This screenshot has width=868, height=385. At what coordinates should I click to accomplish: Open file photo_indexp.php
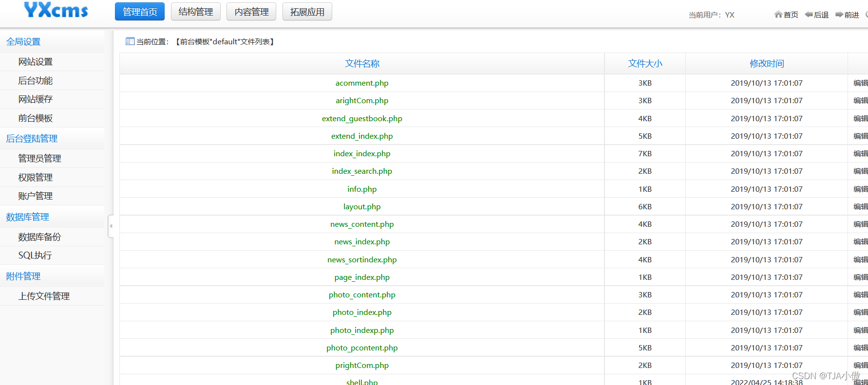coord(362,330)
